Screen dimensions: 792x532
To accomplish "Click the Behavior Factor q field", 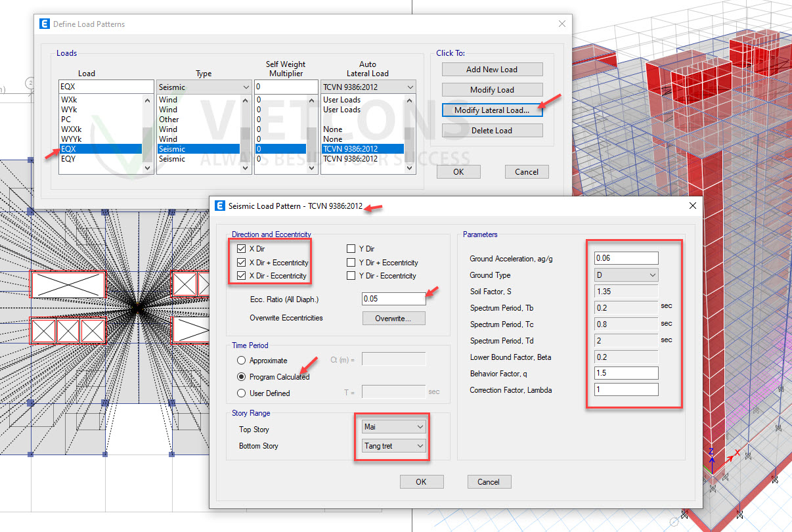I will [x=627, y=374].
